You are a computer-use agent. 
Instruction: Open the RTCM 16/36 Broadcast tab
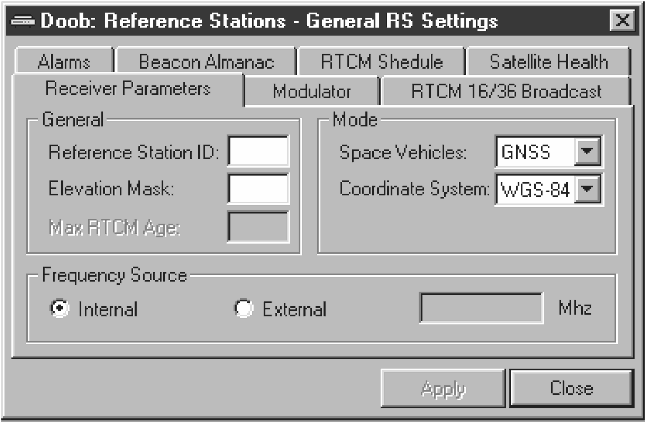pos(506,91)
